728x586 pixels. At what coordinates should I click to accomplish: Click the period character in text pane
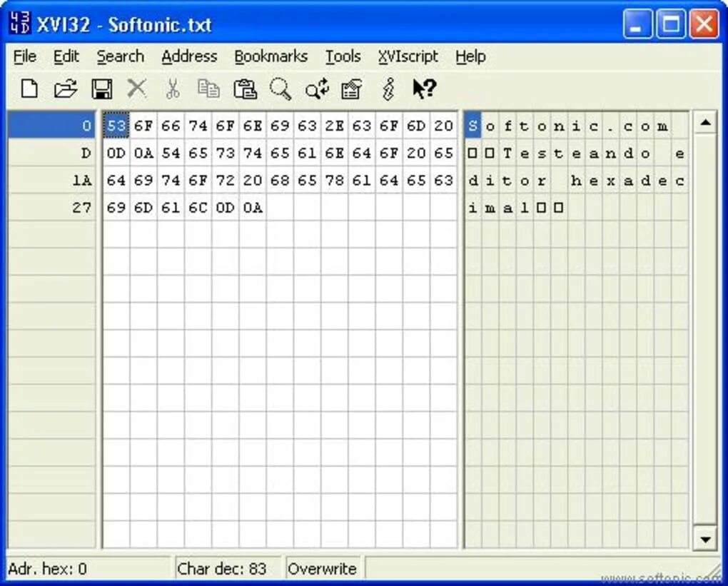(611, 126)
